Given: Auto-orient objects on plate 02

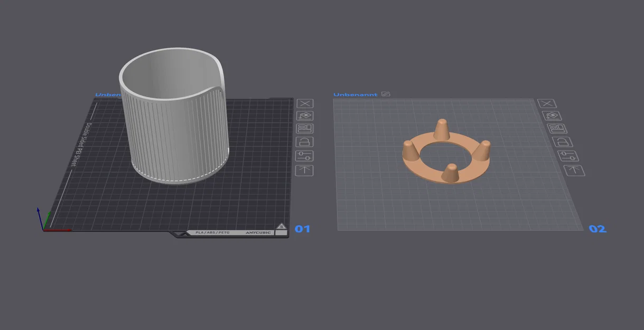Looking at the screenshot, I should click(552, 116).
